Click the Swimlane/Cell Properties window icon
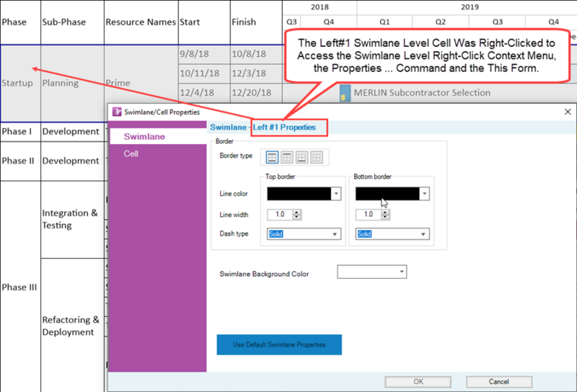Viewport: 577px width, 392px height. pyautogui.click(x=117, y=112)
